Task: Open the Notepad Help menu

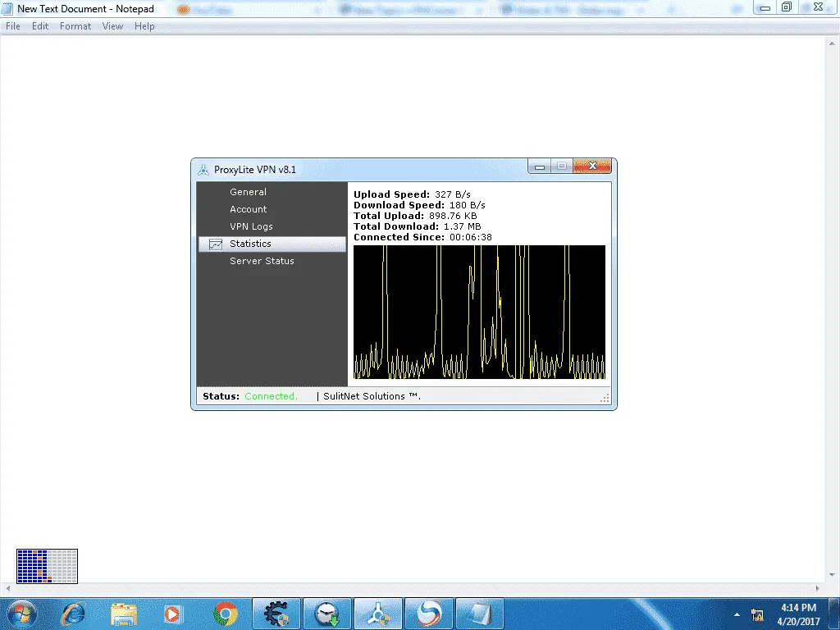Action: coord(144,26)
